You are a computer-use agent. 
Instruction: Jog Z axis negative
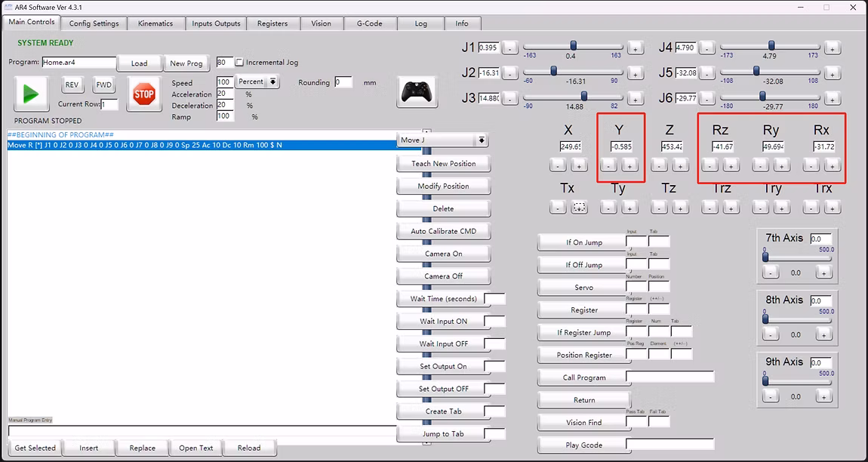659,165
